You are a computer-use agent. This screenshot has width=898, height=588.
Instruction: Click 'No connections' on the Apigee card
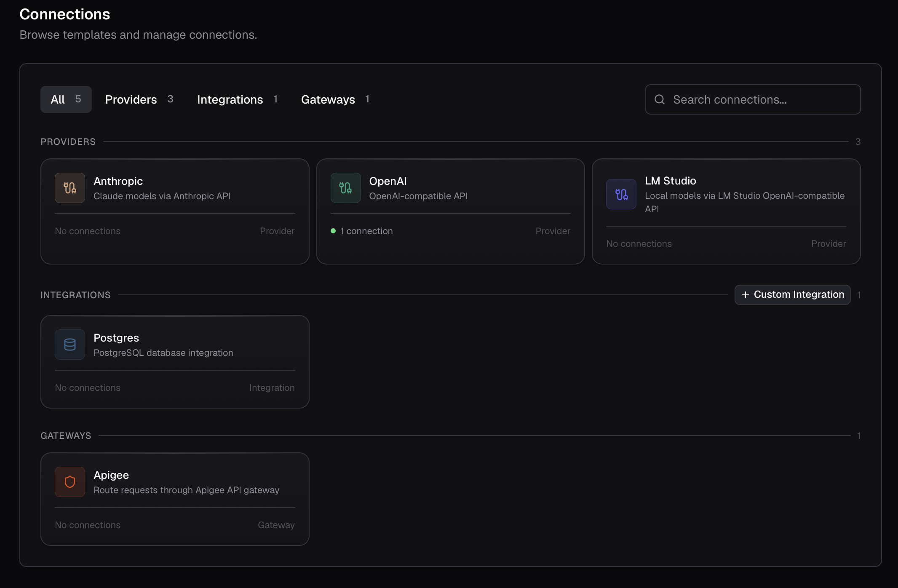(x=88, y=525)
